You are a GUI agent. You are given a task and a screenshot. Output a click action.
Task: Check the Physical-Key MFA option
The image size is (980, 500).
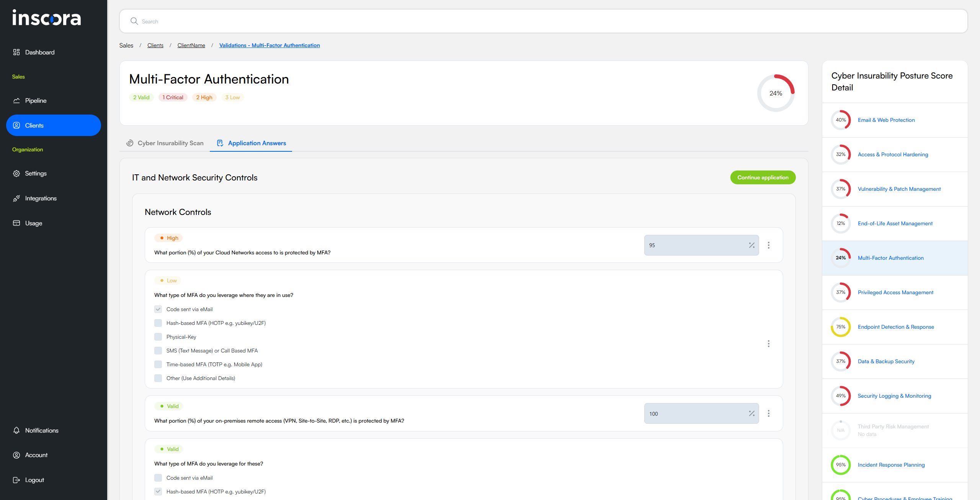point(158,337)
